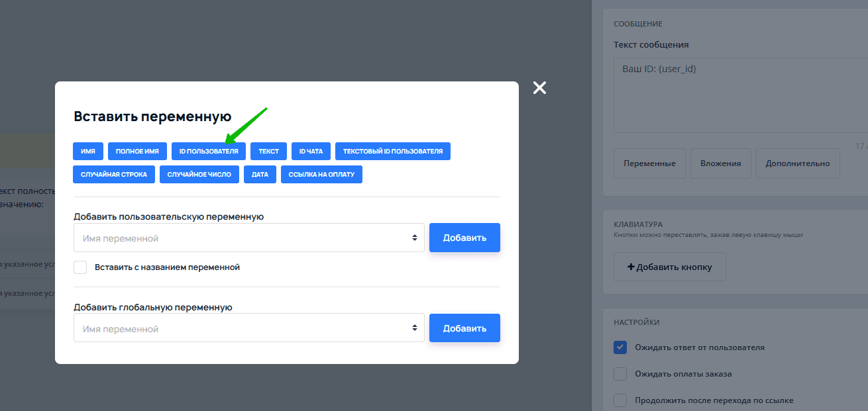868x411 pixels.
Task: Insert the ССЫЛКА НА ОПЛАТУ variable
Action: [x=321, y=175]
